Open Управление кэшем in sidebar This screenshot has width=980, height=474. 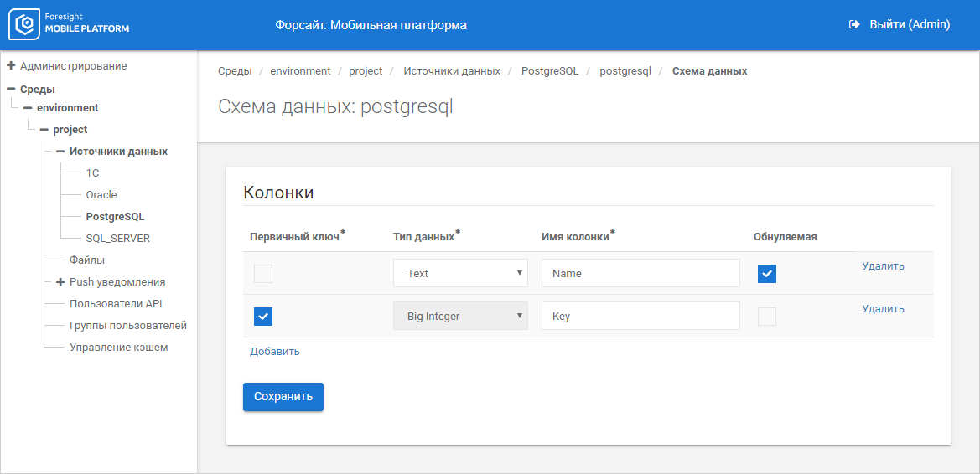[118, 348]
